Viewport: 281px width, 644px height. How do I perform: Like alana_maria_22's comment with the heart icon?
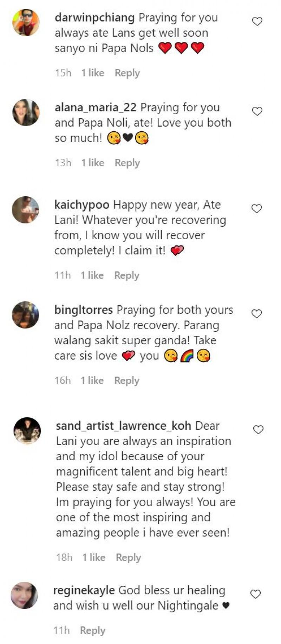(x=257, y=112)
